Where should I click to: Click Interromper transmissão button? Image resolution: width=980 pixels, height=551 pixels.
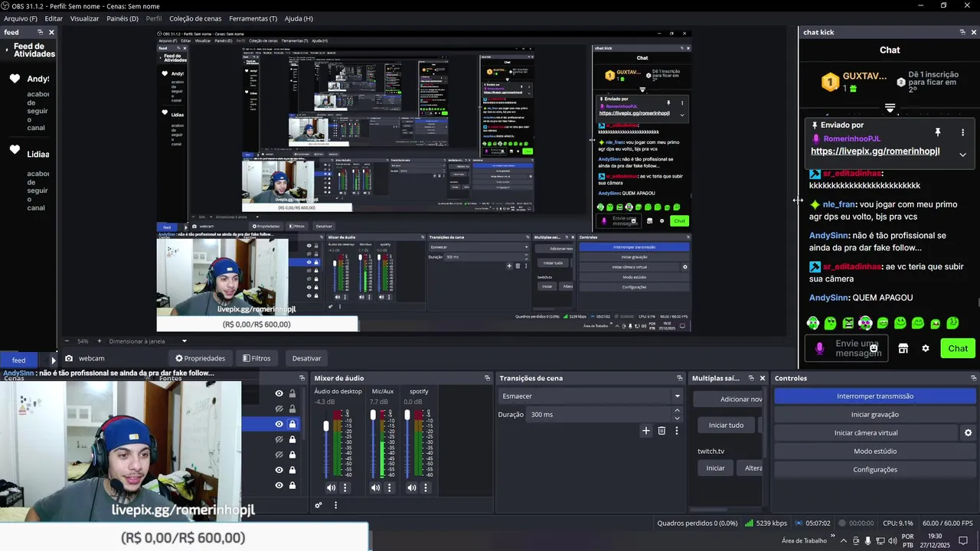[875, 396]
